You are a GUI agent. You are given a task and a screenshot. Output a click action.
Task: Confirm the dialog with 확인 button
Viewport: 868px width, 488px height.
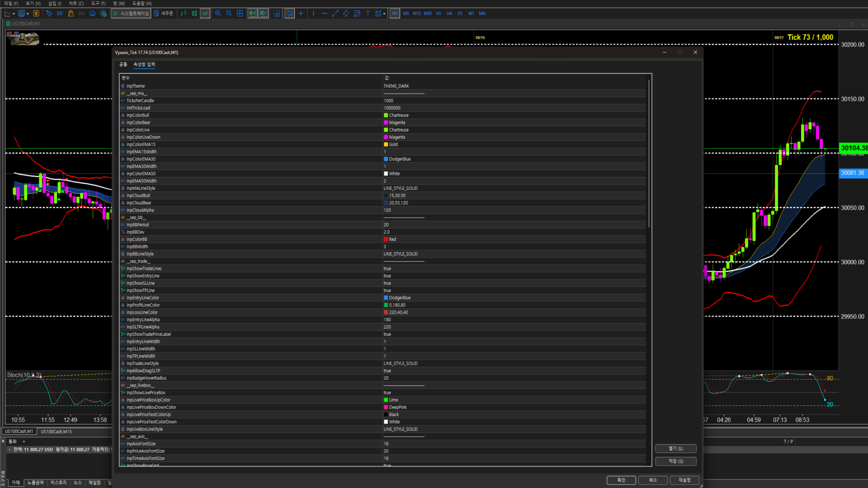[621, 480]
